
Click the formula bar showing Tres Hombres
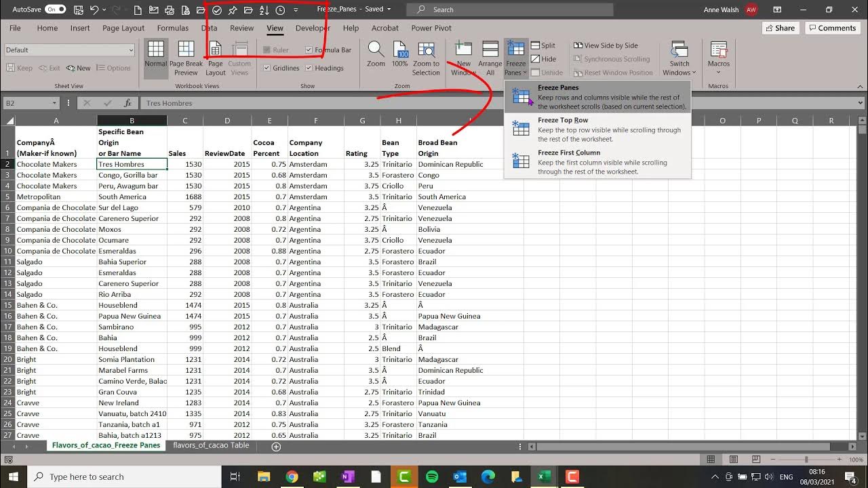coord(498,103)
